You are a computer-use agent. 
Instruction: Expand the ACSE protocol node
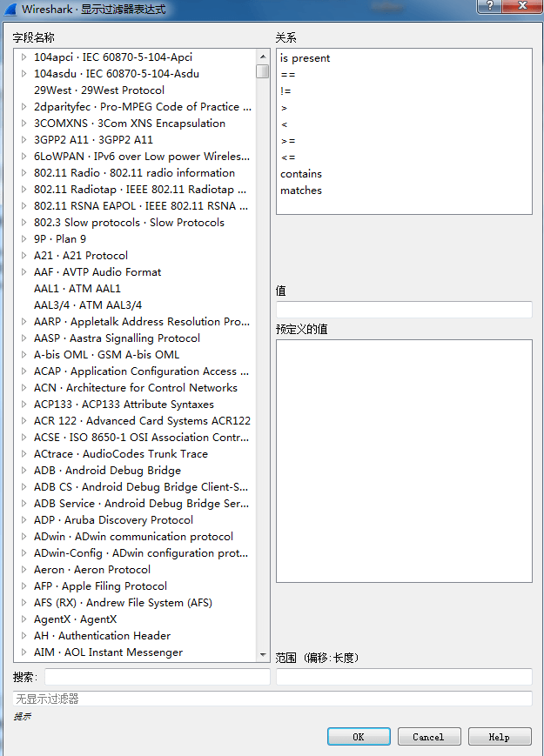pos(24,437)
